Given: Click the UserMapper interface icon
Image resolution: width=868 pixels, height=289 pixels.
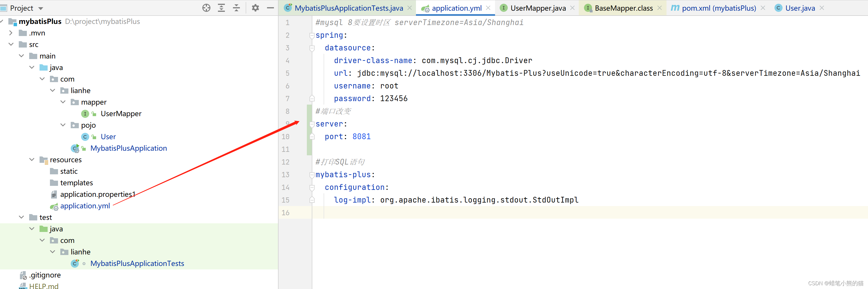Looking at the screenshot, I should pyautogui.click(x=85, y=114).
